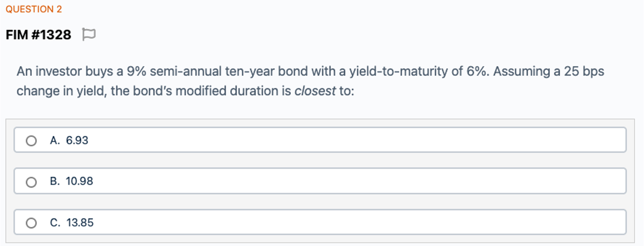Click the FIM #1328 heading

[39, 35]
